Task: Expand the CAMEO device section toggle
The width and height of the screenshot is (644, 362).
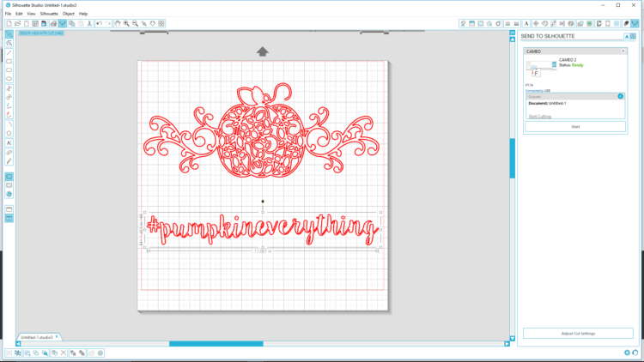Action: [623, 51]
